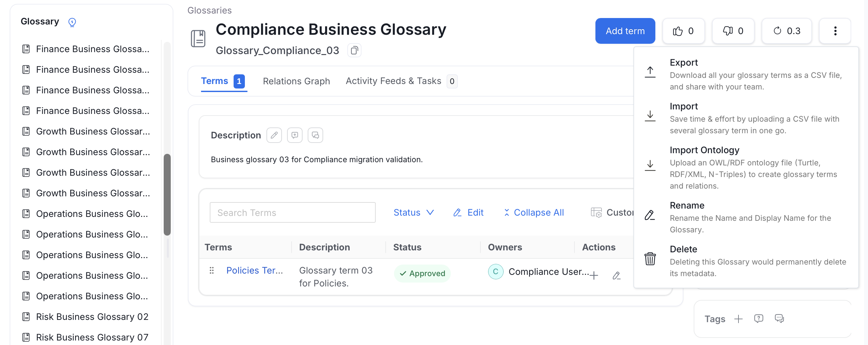
Task: Request tags update icon
Action: coord(758,319)
